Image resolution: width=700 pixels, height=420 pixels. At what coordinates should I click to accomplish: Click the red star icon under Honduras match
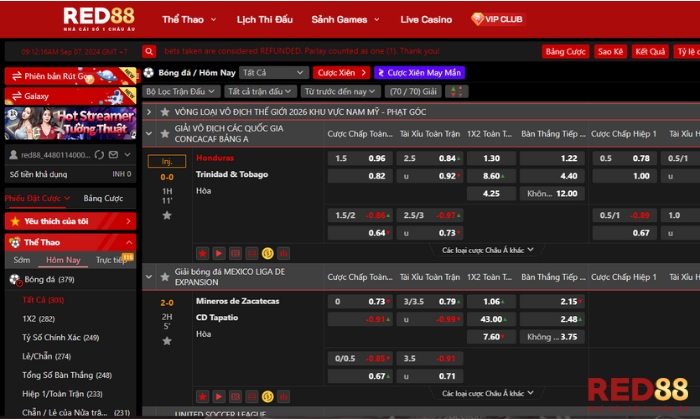coord(202,254)
